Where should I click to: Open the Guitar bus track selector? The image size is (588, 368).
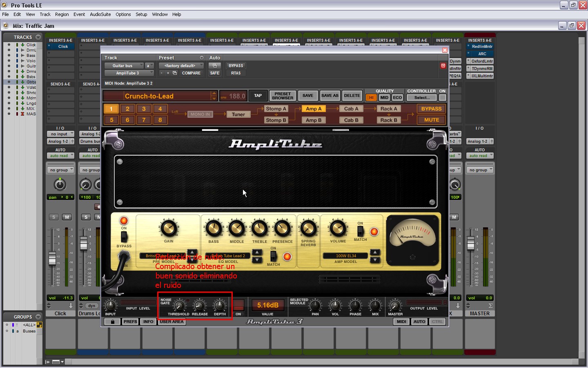tap(124, 66)
